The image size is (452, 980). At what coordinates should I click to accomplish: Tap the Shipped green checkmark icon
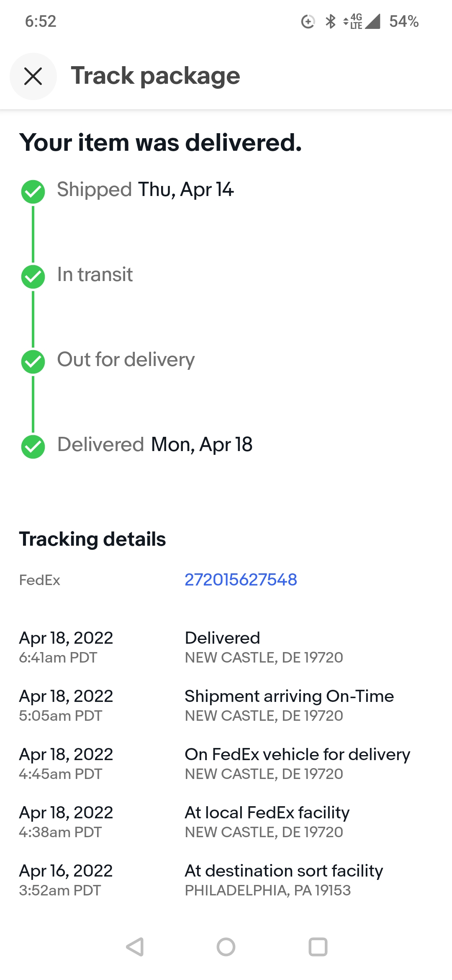pos(33,192)
